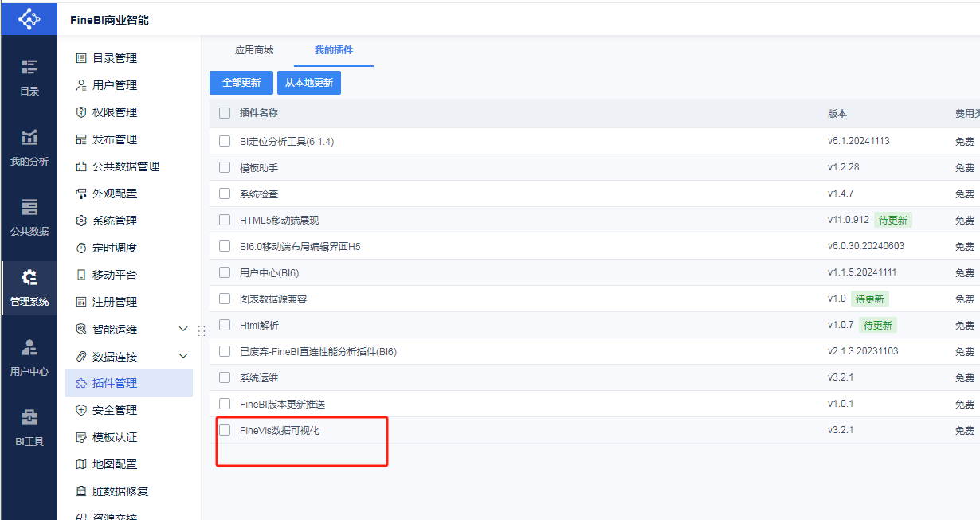The height and width of the screenshot is (520, 980).
Task: Open 目录管理 in the menu
Action: [x=115, y=58]
